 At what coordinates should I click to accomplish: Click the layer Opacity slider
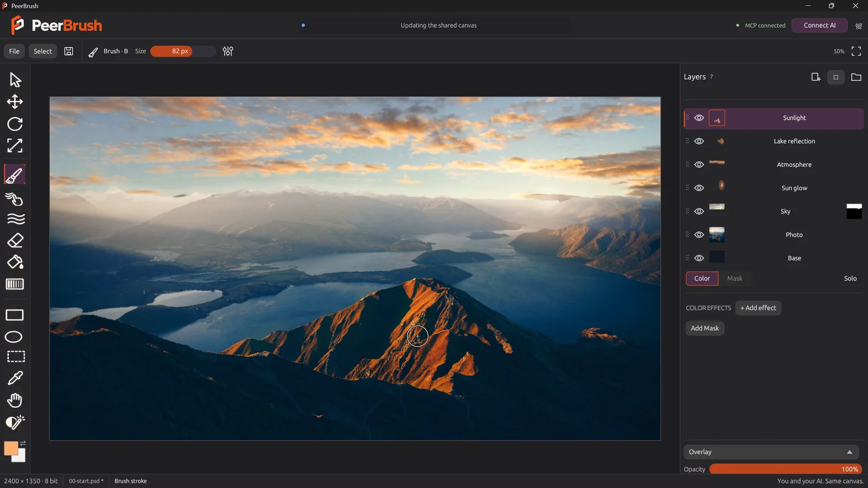pos(785,469)
